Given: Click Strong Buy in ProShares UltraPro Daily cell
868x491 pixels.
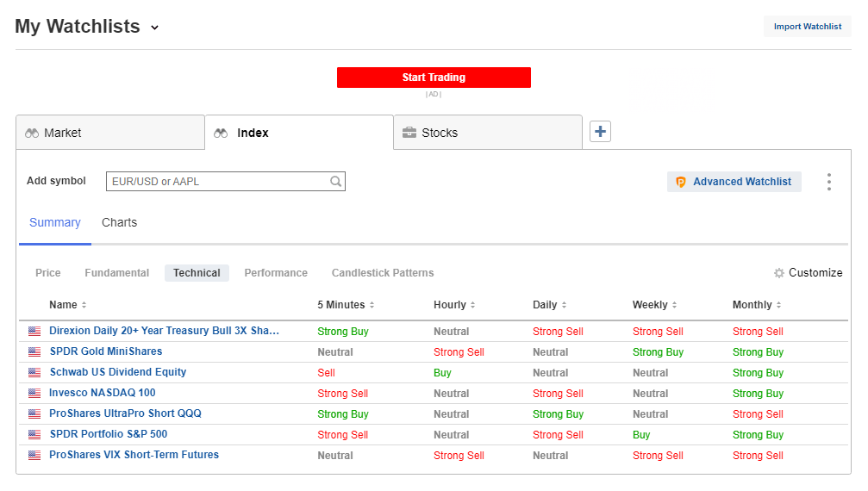Looking at the screenshot, I should point(558,414).
